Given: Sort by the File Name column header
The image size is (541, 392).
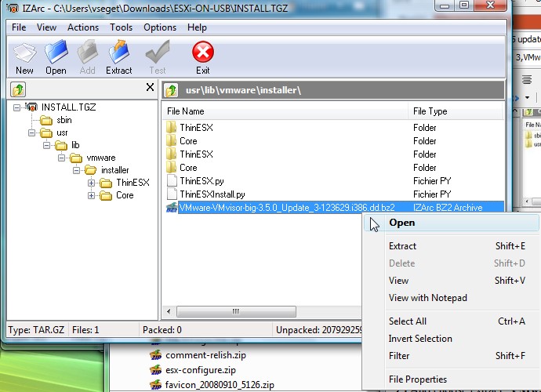Looking at the screenshot, I should pyautogui.click(x=285, y=111).
